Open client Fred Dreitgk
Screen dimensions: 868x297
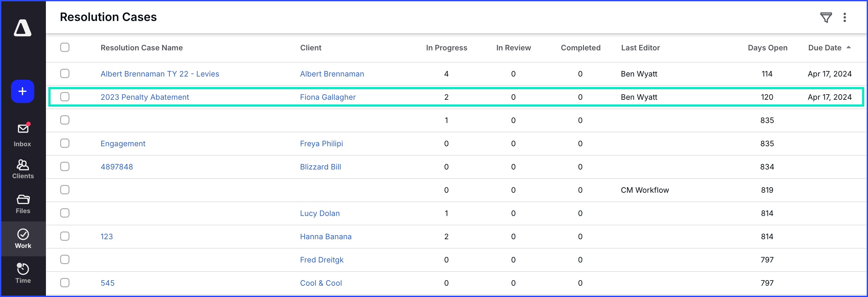[322, 260]
